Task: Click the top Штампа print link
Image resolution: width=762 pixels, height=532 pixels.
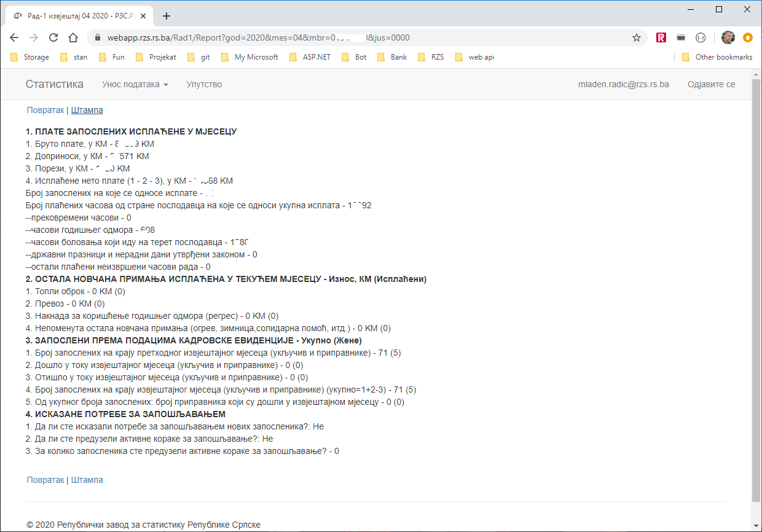Action: pos(87,110)
